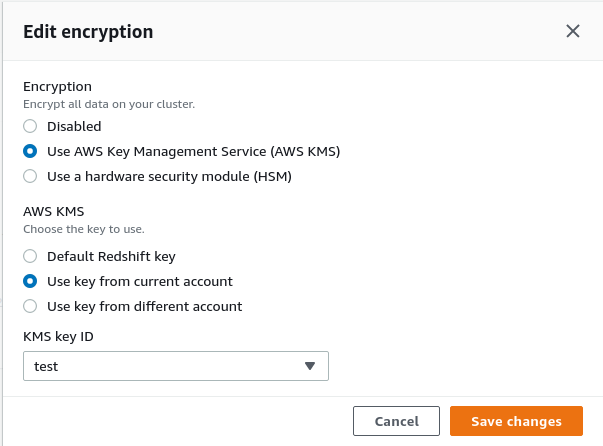Click the Save changes button
This screenshot has width=603, height=446.
[x=516, y=422]
